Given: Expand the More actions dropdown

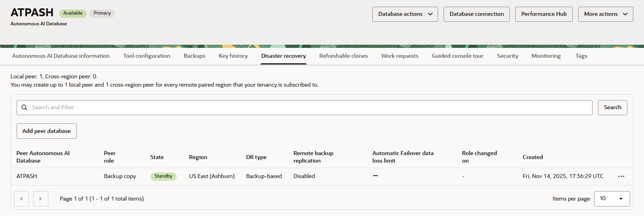Looking at the screenshot, I should pyautogui.click(x=606, y=14).
